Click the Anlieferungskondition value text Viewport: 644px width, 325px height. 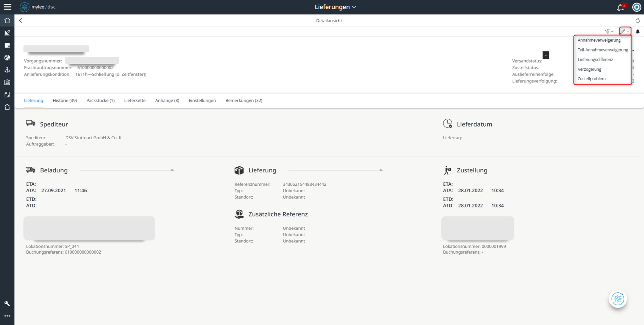(x=111, y=74)
